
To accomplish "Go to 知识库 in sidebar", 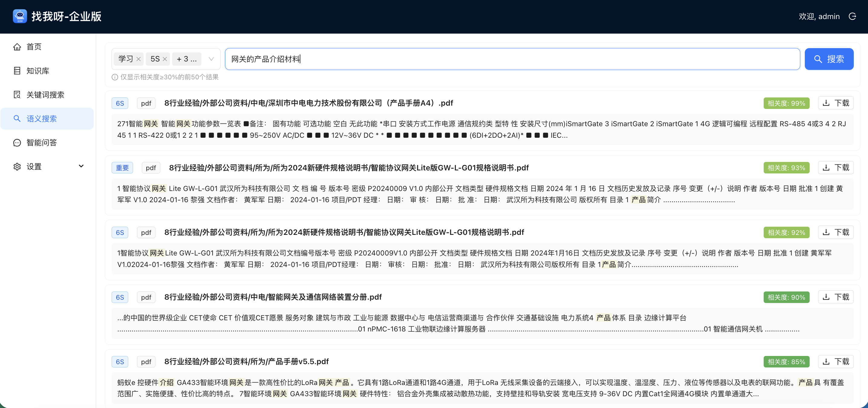I will click(38, 71).
